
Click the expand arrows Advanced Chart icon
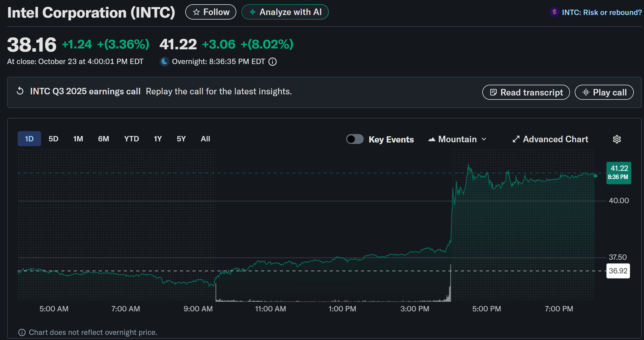point(516,139)
